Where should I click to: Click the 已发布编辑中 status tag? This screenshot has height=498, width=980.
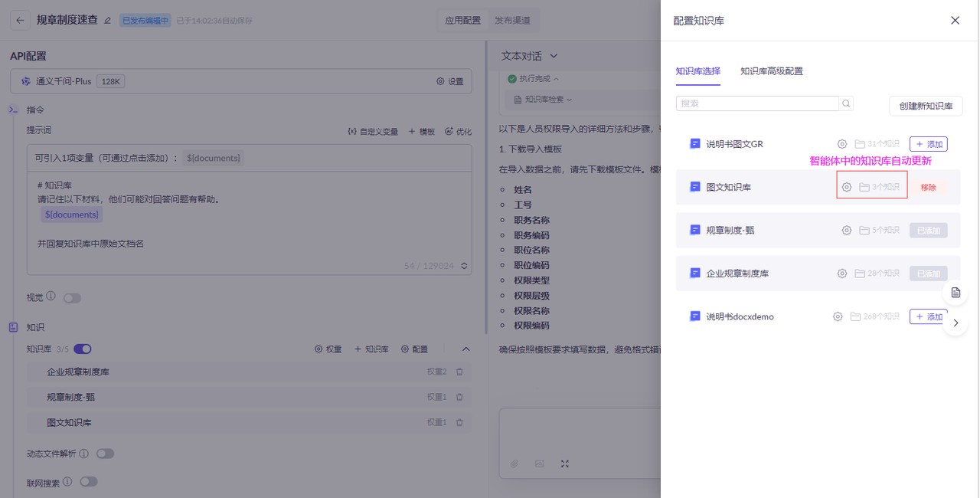pos(145,21)
